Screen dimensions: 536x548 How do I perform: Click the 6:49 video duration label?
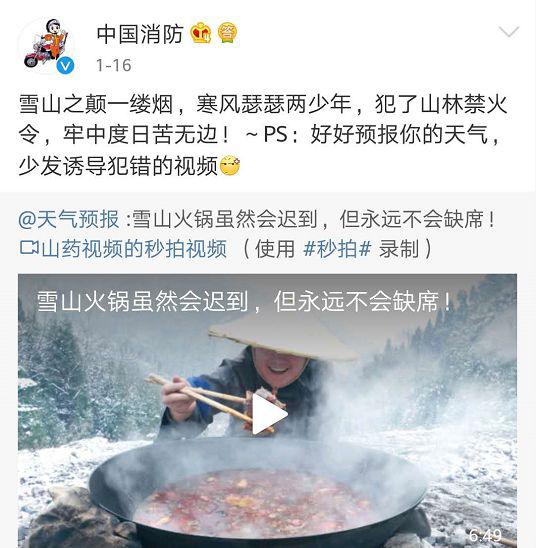coord(485,535)
